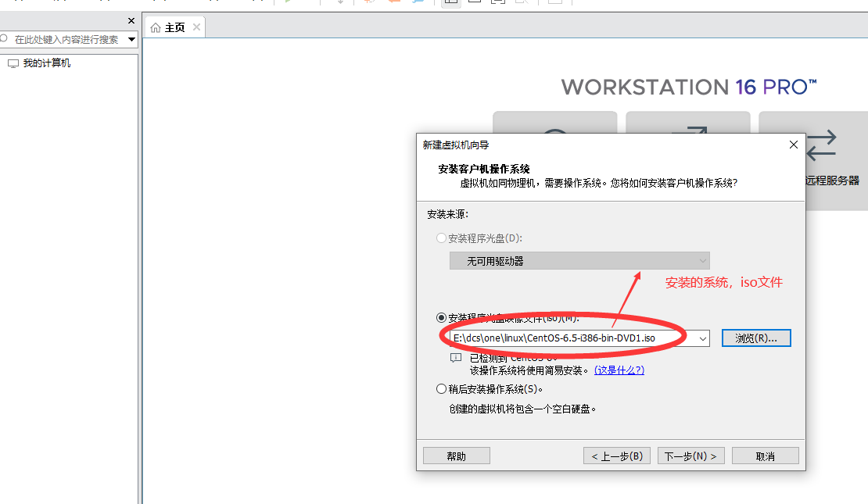Expand the ISO path combo box arrow
The width and height of the screenshot is (868, 504).
click(x=702, y=338)
